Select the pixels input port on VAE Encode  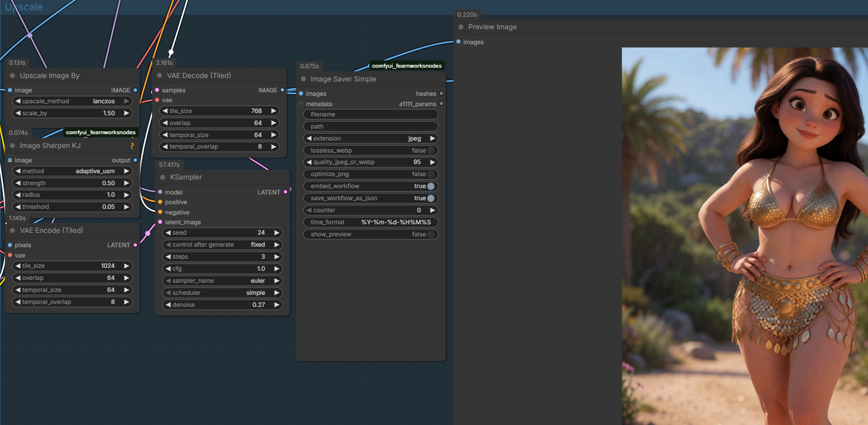[x=10, y=245]
